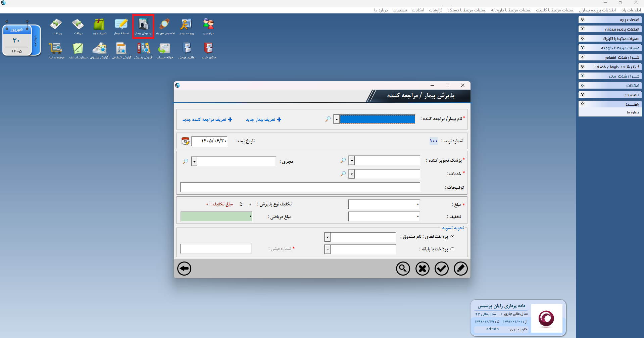
Task: Click the calendar icon beside تاریخ ثبت
Action: pyautogui.click(x=185, y=141)
